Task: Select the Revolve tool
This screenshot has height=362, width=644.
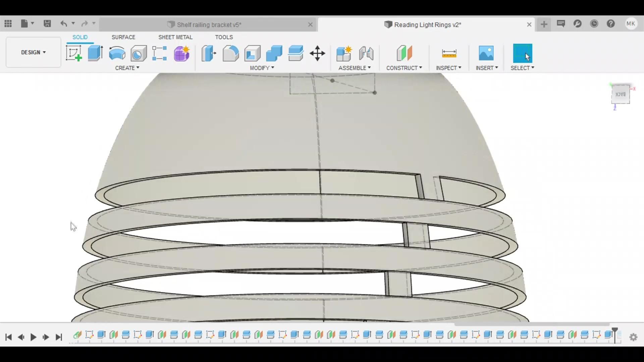Action: (117, 54)
